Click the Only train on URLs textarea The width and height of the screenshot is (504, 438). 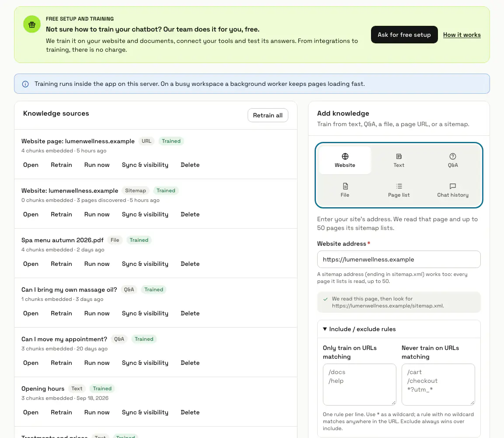point(359,385)
